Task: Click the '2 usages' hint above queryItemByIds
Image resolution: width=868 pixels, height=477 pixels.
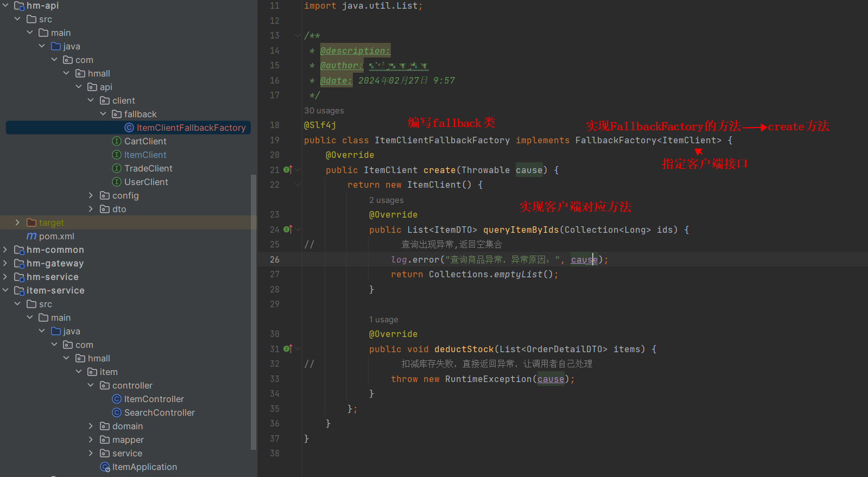Action: [x=386, y=200]
